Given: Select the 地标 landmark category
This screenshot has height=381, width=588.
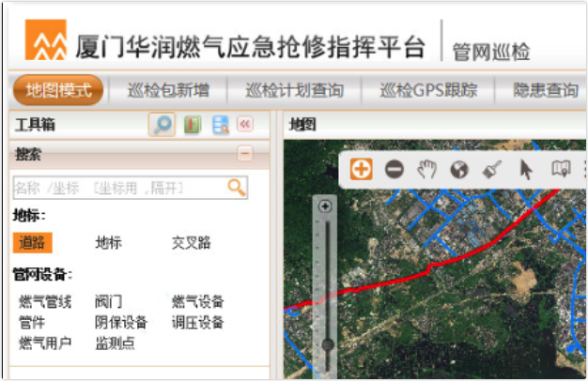Looking at the screenshot, I should click(x=108, y=243).
